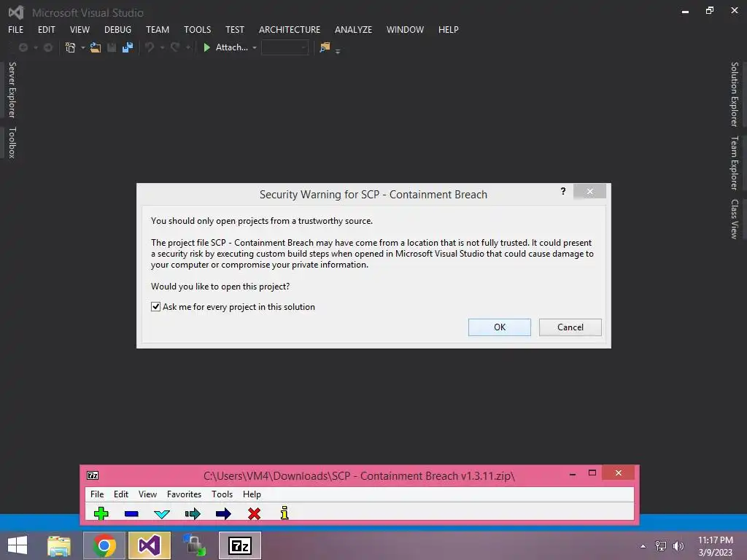Click Cancel in the security warning
The image size is (747, 560).
(570, 327)
